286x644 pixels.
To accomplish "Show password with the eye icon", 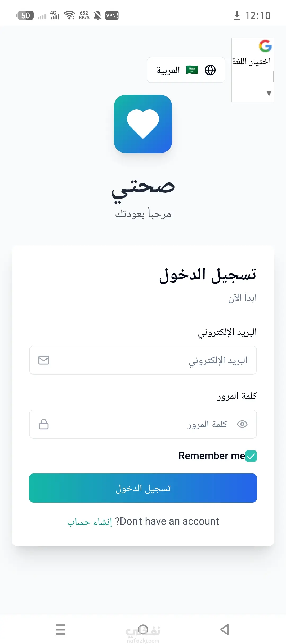I will pos(242,424).
